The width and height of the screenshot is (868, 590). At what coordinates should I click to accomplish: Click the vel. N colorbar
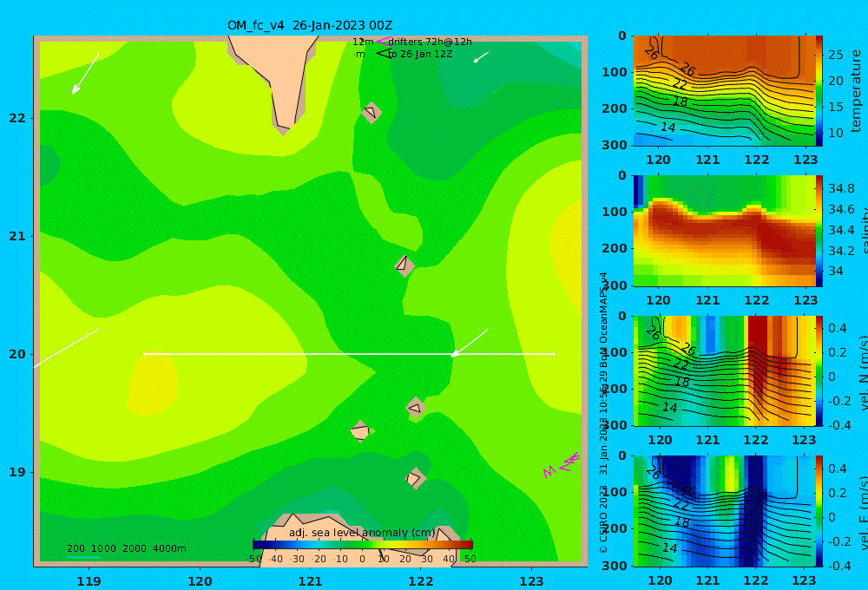point(819,370)
